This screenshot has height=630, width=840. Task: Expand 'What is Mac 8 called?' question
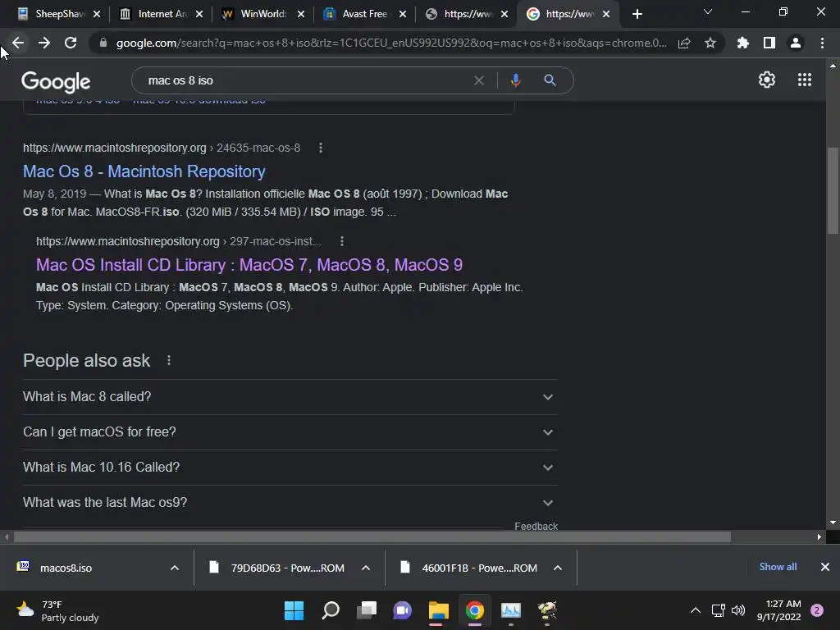290,397
